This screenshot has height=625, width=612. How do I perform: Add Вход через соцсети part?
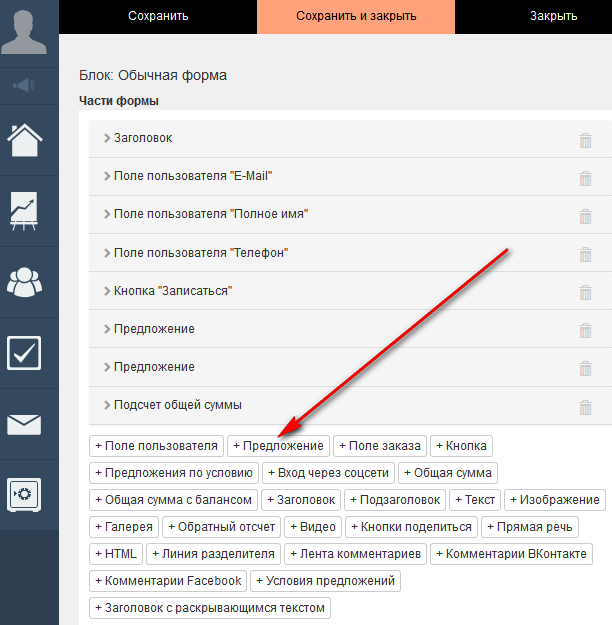click(329, 473)
